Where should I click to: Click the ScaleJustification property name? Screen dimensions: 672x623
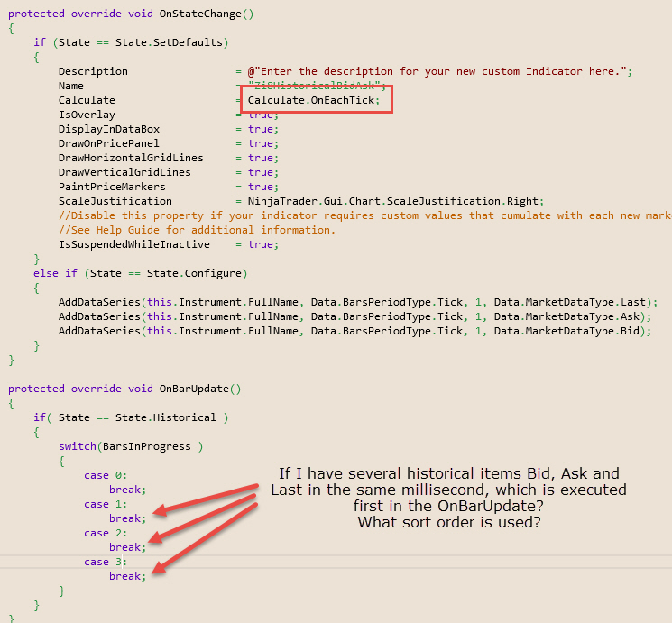115,201
